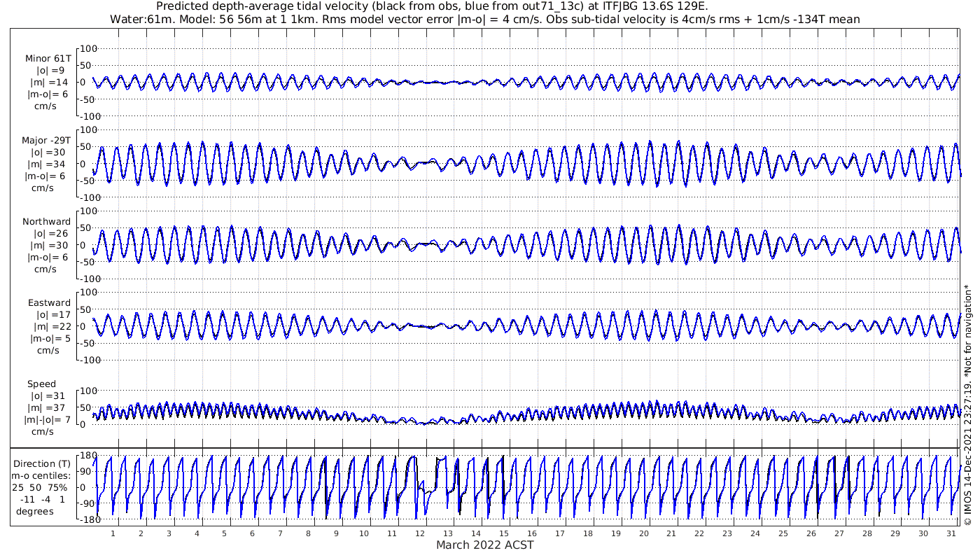The image size is (980, 560).
Task: Click day tick '5' on the time axis
Action: 224,533
